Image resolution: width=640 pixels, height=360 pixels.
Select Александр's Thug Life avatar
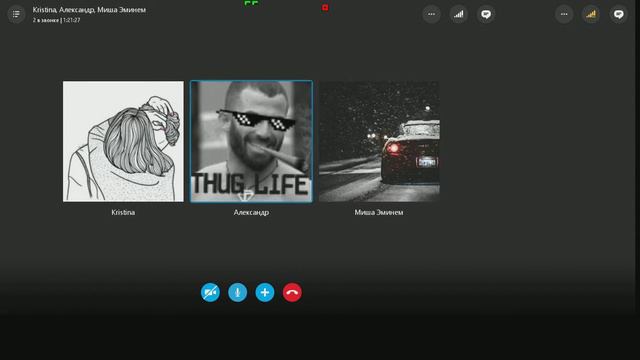(x=251, y=141)
